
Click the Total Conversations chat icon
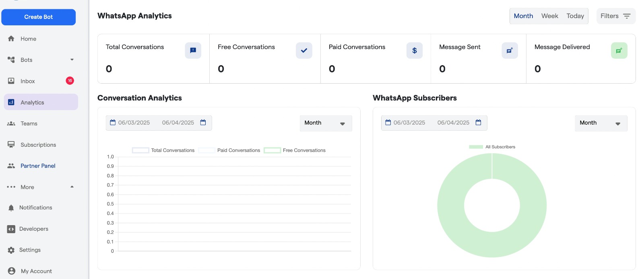coord(193,50)
